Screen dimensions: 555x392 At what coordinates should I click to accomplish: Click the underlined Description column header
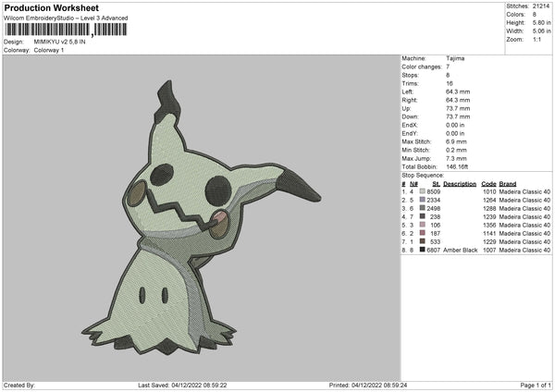(460, 184)
